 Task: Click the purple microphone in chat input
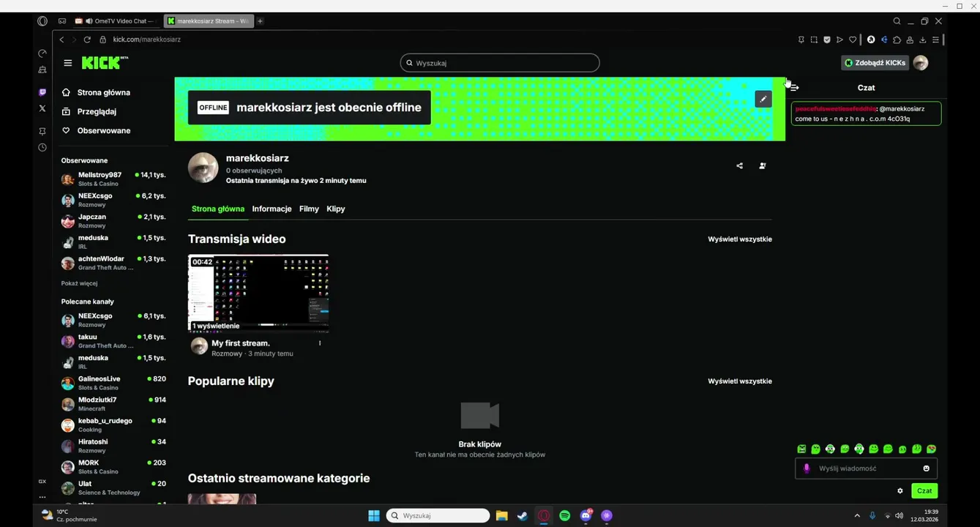(x=807, y=468)
